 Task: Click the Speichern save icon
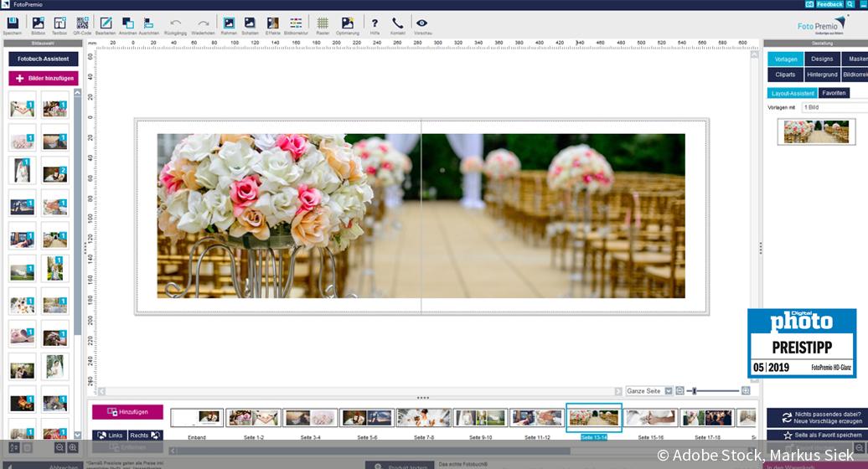coord(12,23)
